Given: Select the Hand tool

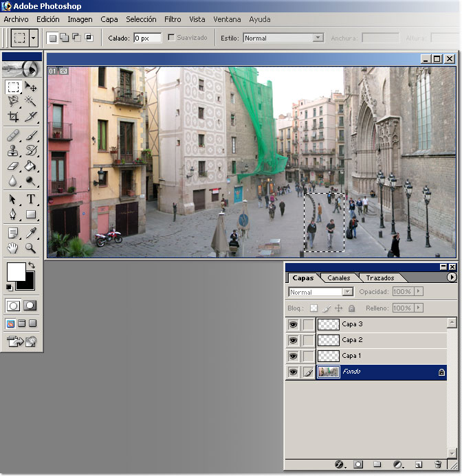Looking at the screenshot, I should [x=13, y=248].
